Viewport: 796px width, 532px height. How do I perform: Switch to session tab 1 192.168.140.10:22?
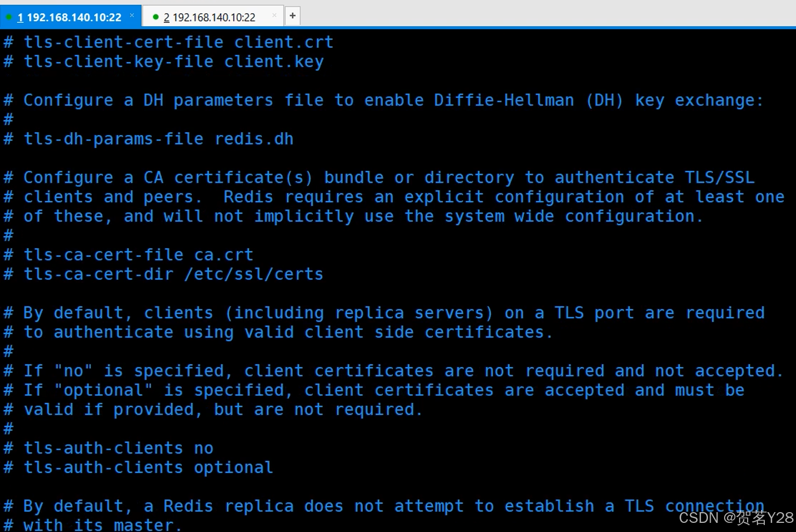pyautogui.click(x=69, y=17)
